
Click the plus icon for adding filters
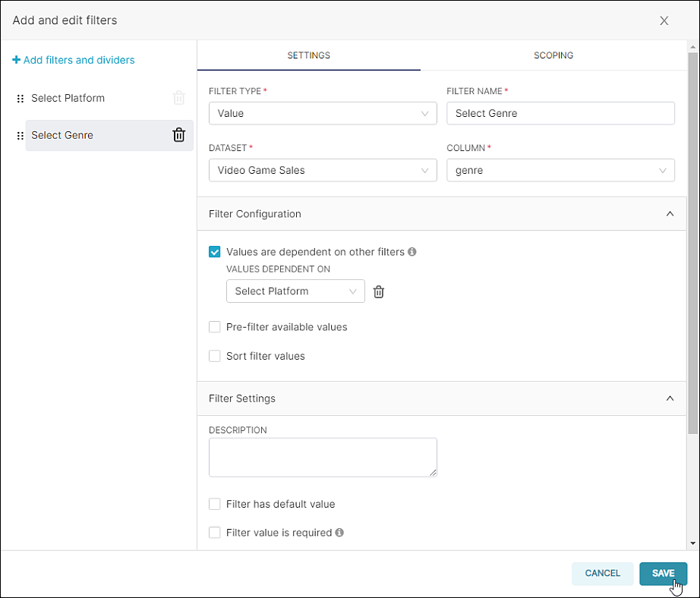coord(16,60)
